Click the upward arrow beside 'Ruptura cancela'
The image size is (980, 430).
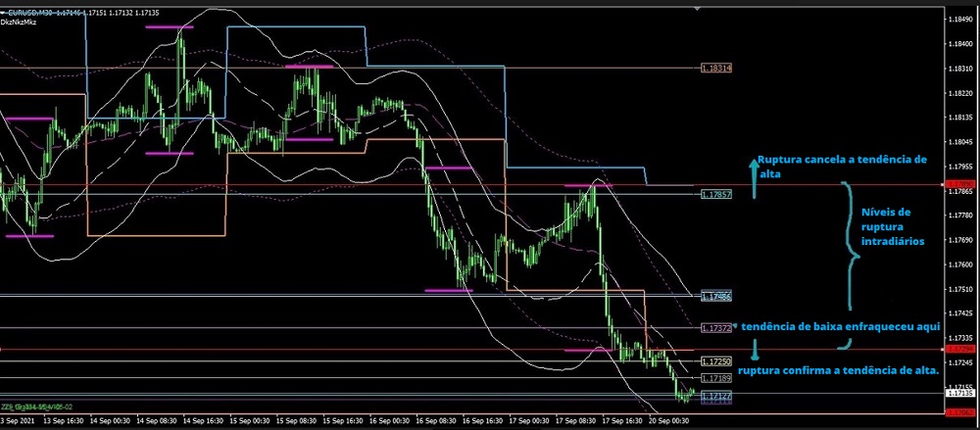pos(754,178)
